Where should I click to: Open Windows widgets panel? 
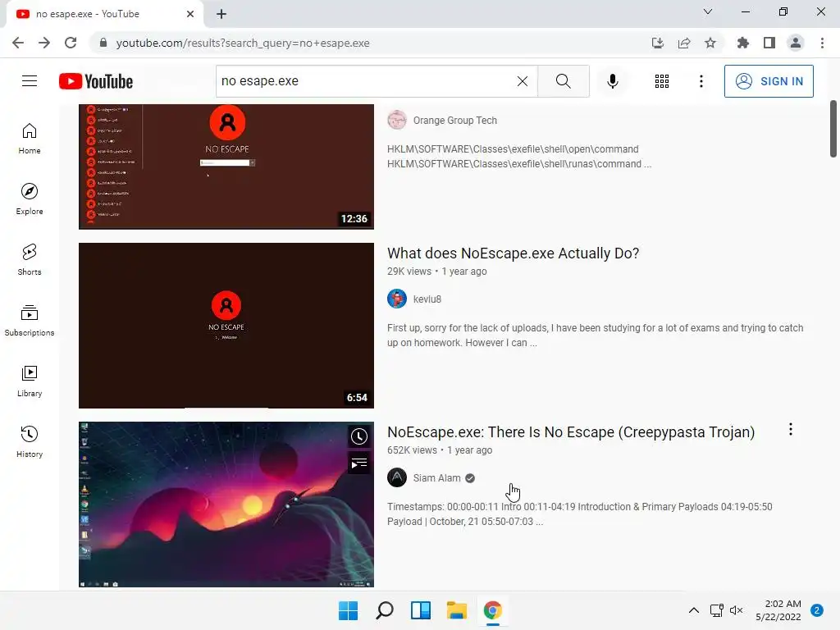(421, 610)
